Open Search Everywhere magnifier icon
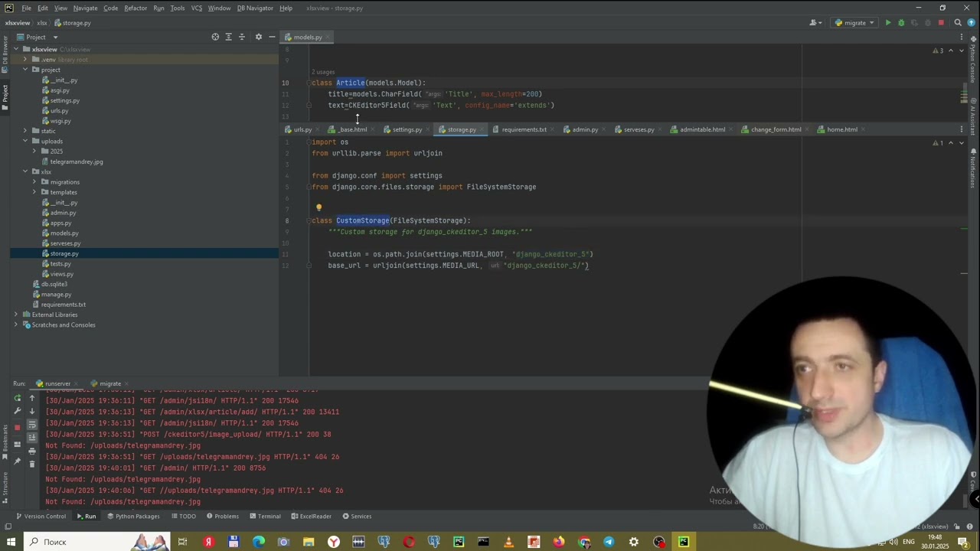This screenshot has width=980, height=551. pos(958,23)
